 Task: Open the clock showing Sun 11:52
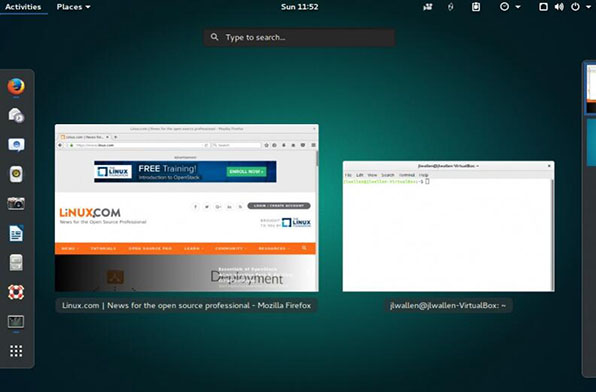click(x=300, y=7)
